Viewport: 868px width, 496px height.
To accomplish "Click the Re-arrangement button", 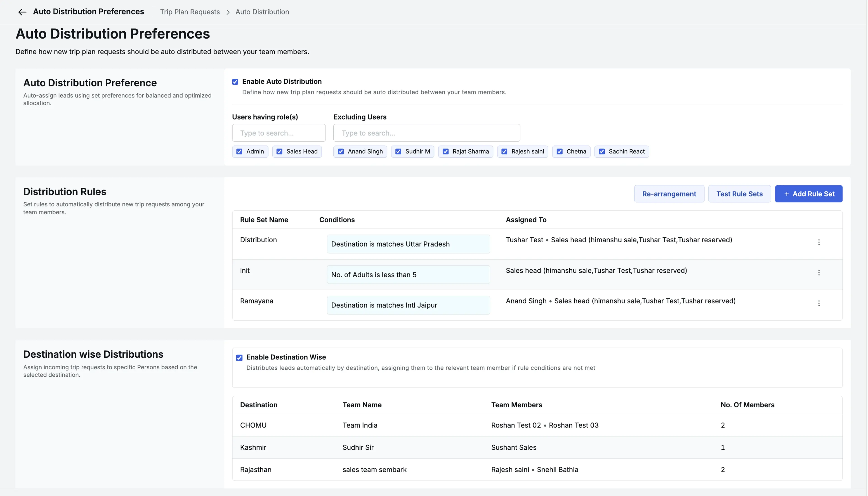I will [669, 194].
